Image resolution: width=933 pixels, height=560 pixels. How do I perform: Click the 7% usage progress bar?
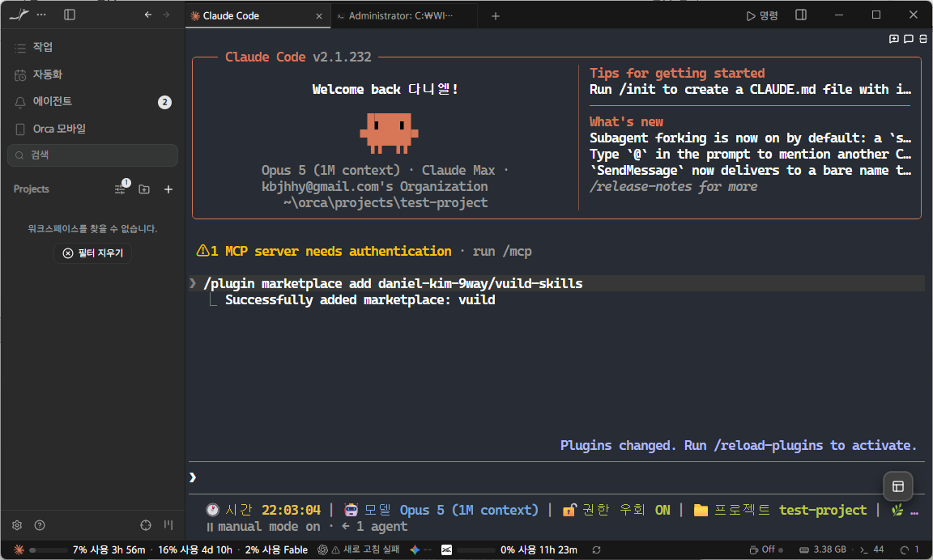pyautogui.click(x=49, y=550)
